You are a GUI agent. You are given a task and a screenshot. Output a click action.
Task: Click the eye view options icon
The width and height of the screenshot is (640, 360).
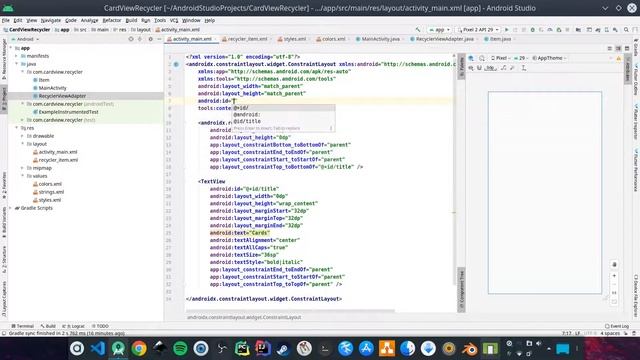(471, 68)
